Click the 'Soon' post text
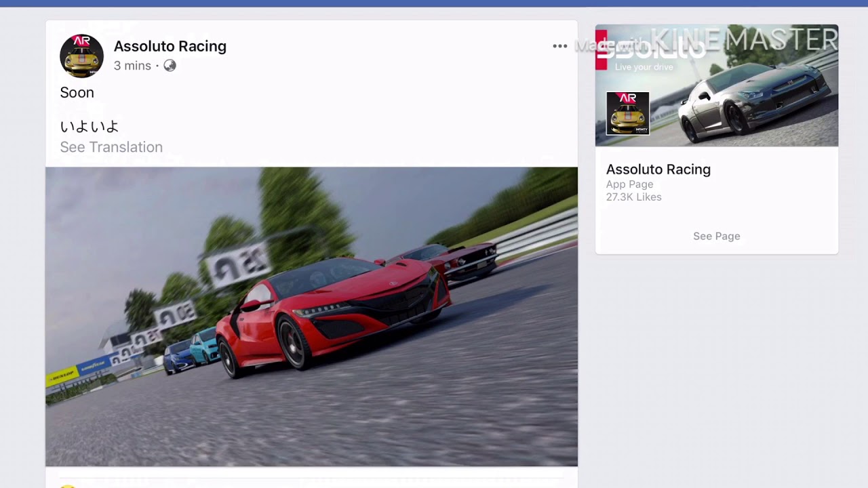This screenshot has height=488, width=868. click(x=77, y=92)
